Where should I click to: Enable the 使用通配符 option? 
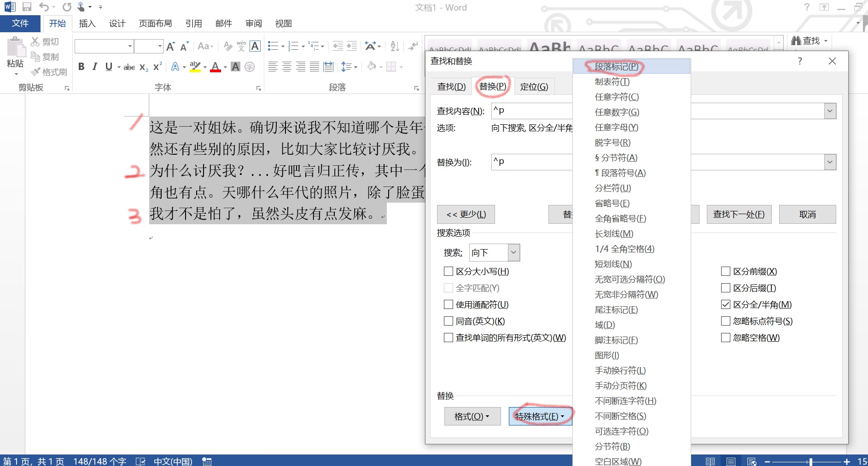(x=449, y=304)
